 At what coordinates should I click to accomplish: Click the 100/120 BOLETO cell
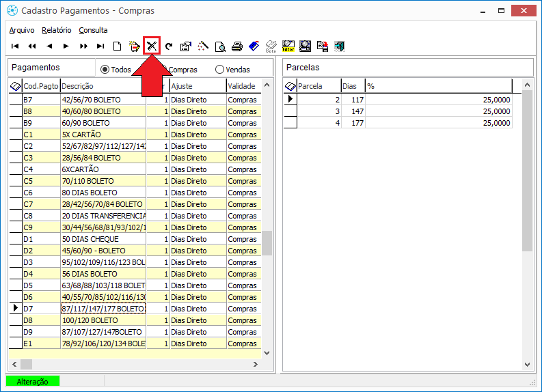103,320
